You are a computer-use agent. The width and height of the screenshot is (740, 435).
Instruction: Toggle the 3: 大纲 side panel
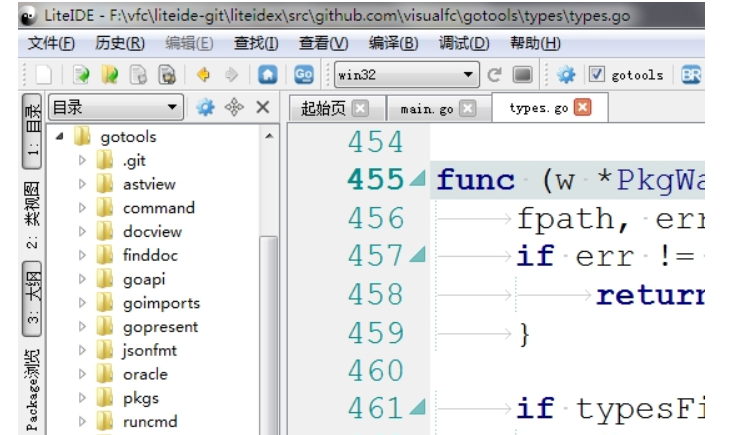(x=32, y=298)
